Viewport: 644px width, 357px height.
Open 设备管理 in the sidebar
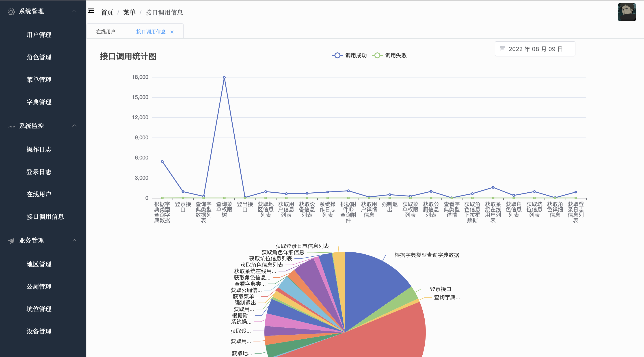click(39, 331)
